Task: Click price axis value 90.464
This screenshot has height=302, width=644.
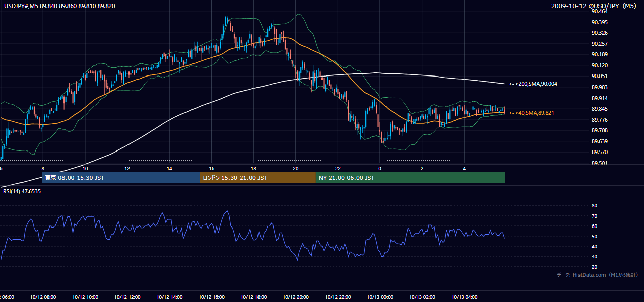Action: tap(601, 11)
